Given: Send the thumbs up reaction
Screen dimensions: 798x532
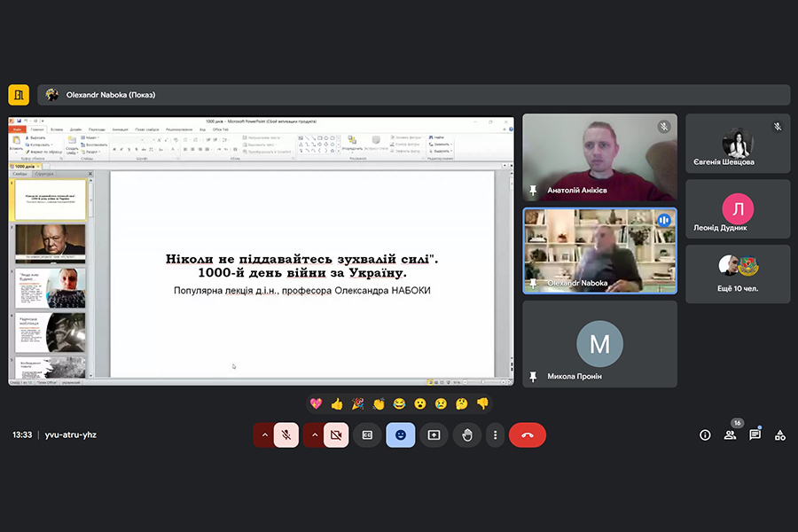Looking at the screenshot, I should click(337, 403).
